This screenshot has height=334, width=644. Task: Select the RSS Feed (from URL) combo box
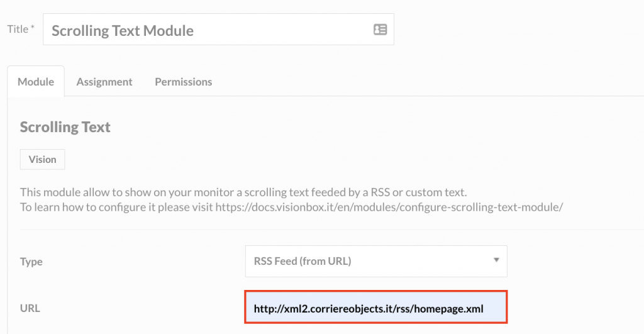pos(376,261)
